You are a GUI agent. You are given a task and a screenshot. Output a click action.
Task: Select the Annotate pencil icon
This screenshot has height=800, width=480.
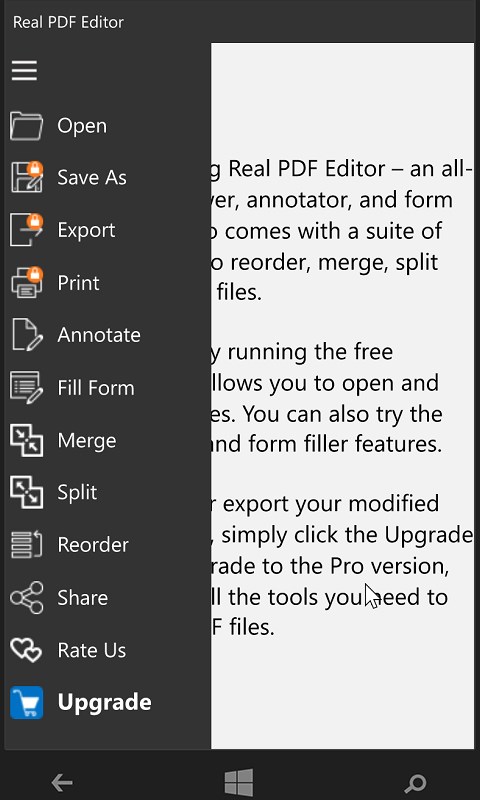click(27, 335)
